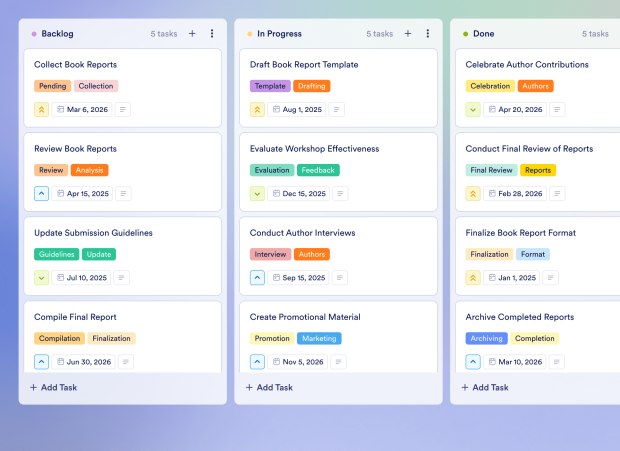Click Add Task under Backlog column

tap(53, 387)
